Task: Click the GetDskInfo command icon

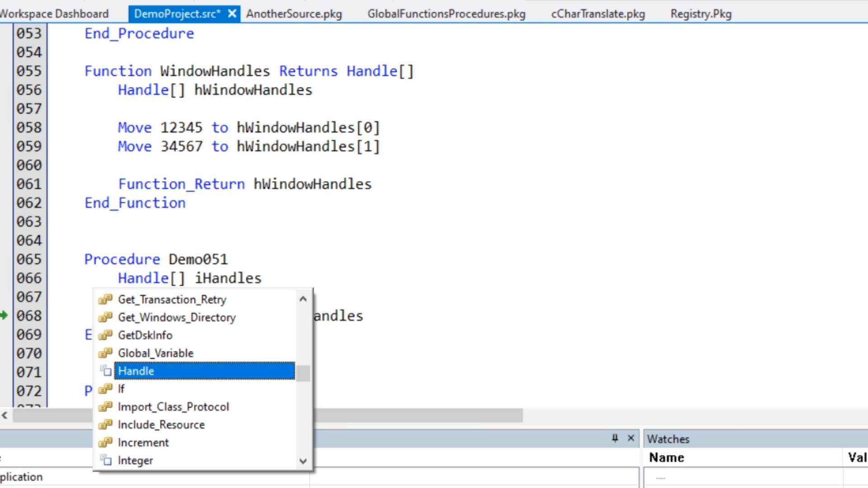Action: [x=105, y=335]
